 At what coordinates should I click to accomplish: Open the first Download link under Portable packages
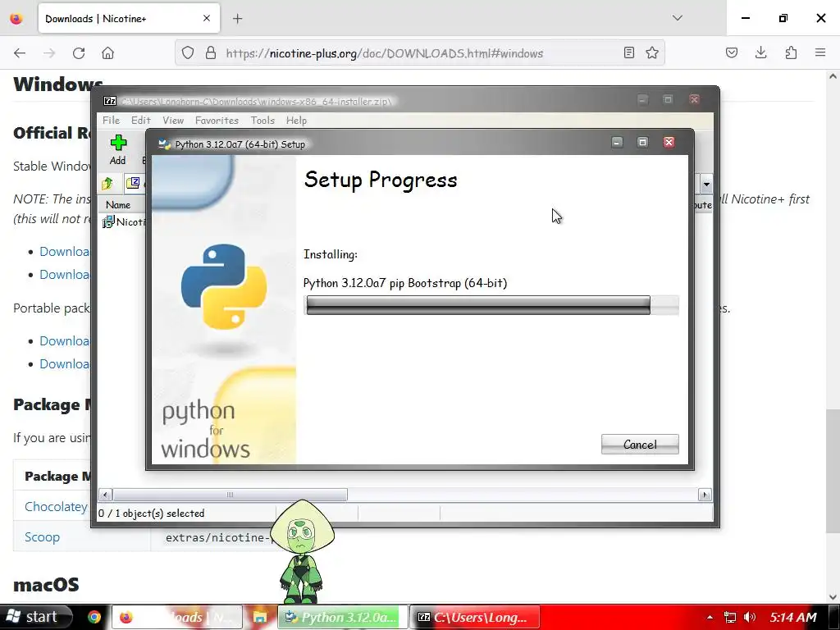pyautogui.click(x=64, y=340)
